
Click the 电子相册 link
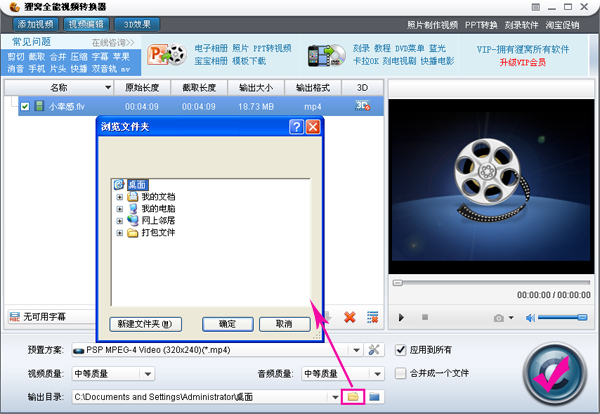[211, 48]
